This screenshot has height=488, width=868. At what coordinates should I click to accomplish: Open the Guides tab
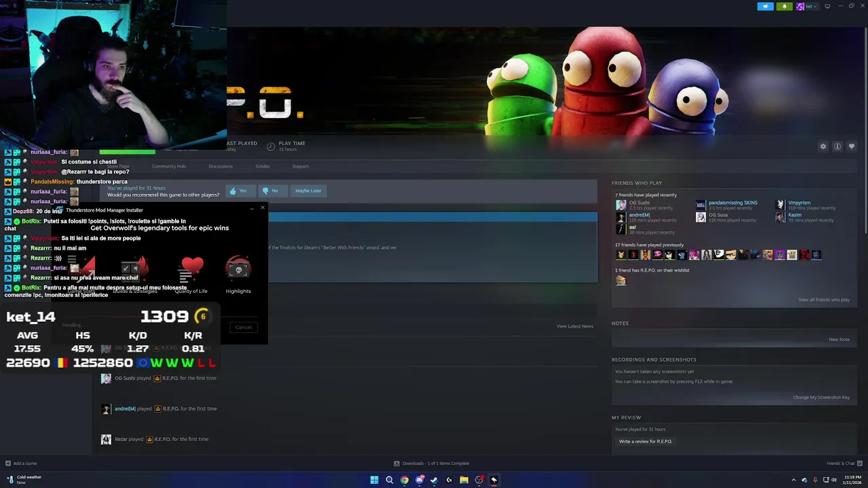tap(262, 166)
